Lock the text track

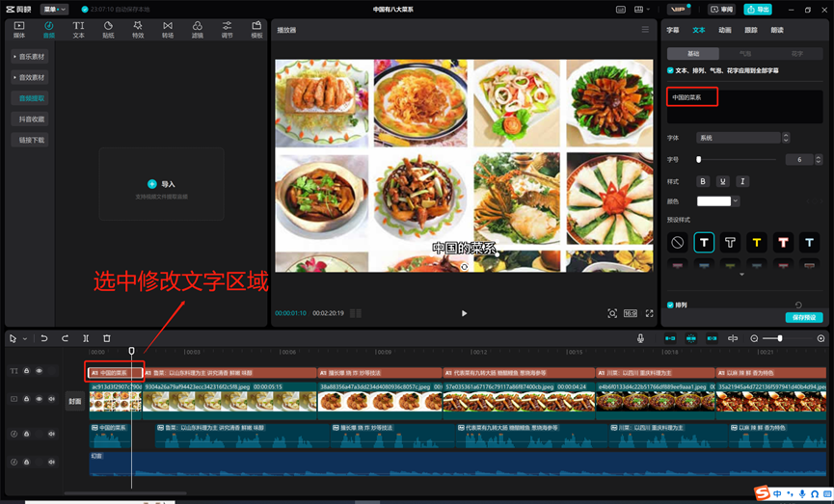point(26,371)
